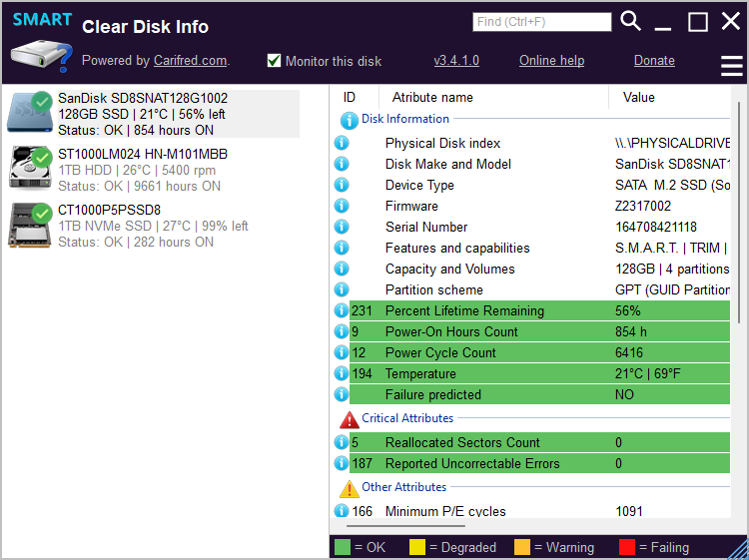Click info icon beside Power Cycle Count
This screenshot has width=749, height=560.
tap(342, 352)
